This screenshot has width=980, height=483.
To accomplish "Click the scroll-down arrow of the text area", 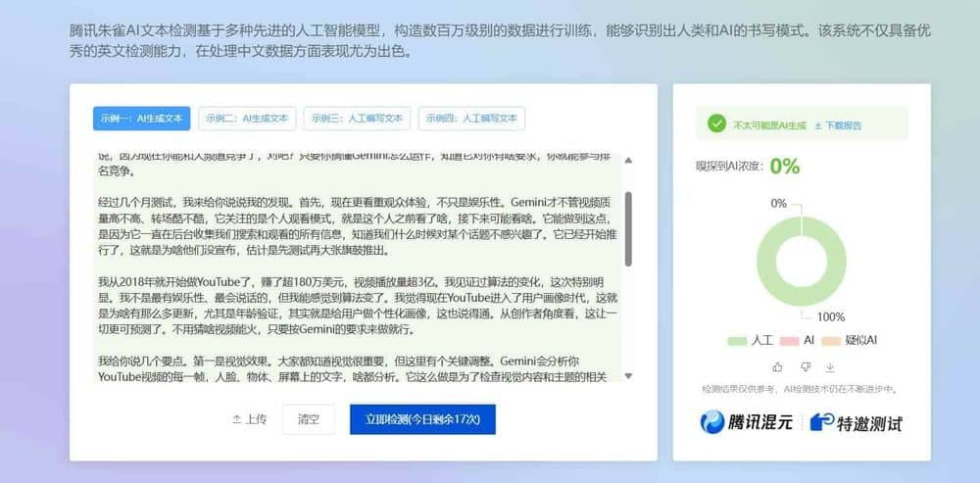I will click(628, 375).
